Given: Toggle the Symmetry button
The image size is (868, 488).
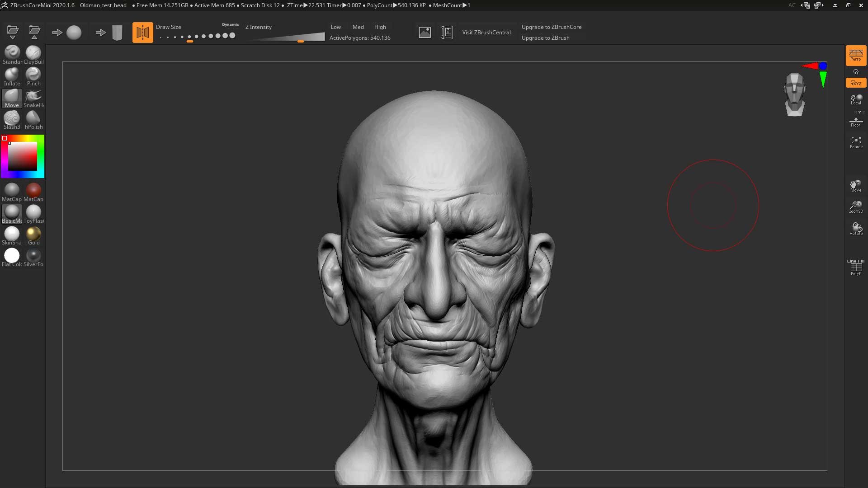Looking at the screenshot, I should coord(142,33).
